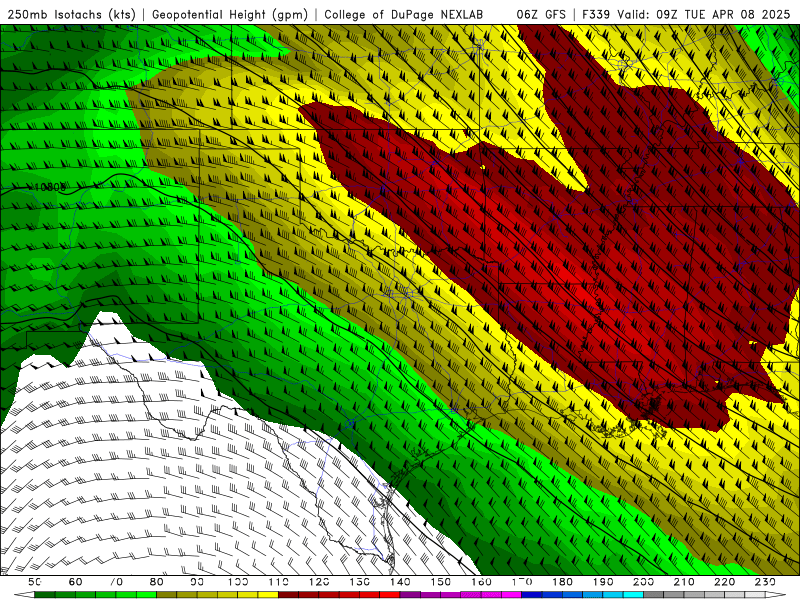The width and height of the screenshot is (800, 600).
Task: Click the brightest cyan swatch before gray
Action: tap(633, 595)
